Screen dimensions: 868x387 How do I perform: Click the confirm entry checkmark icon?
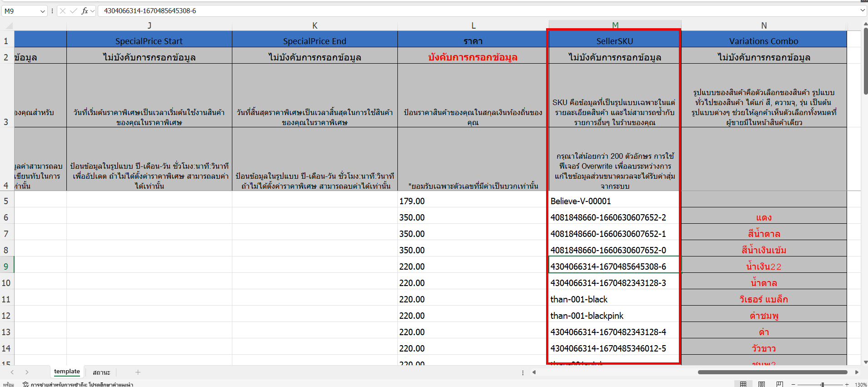[x=73, y=11]
